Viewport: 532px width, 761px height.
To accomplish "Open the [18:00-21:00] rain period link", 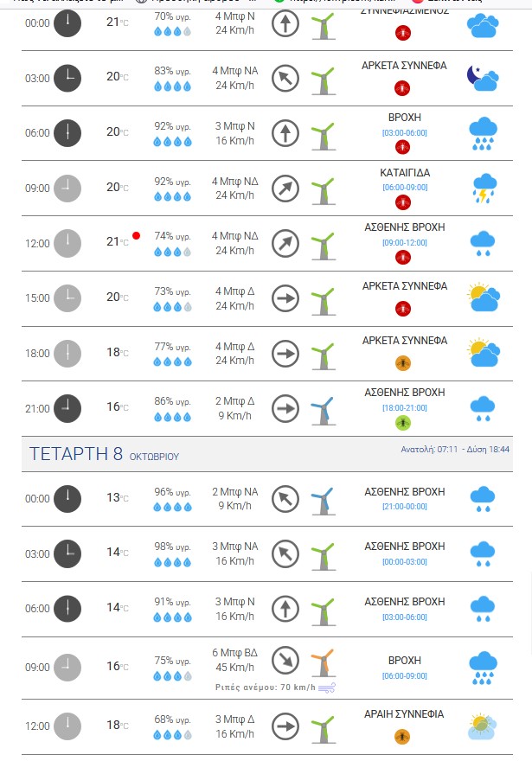I will (404, 407).
